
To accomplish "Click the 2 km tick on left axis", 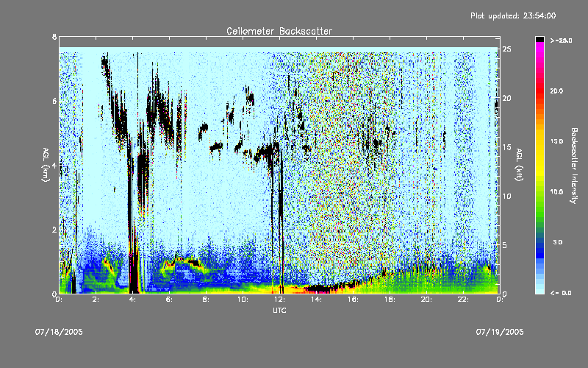I will click(54, 230).
